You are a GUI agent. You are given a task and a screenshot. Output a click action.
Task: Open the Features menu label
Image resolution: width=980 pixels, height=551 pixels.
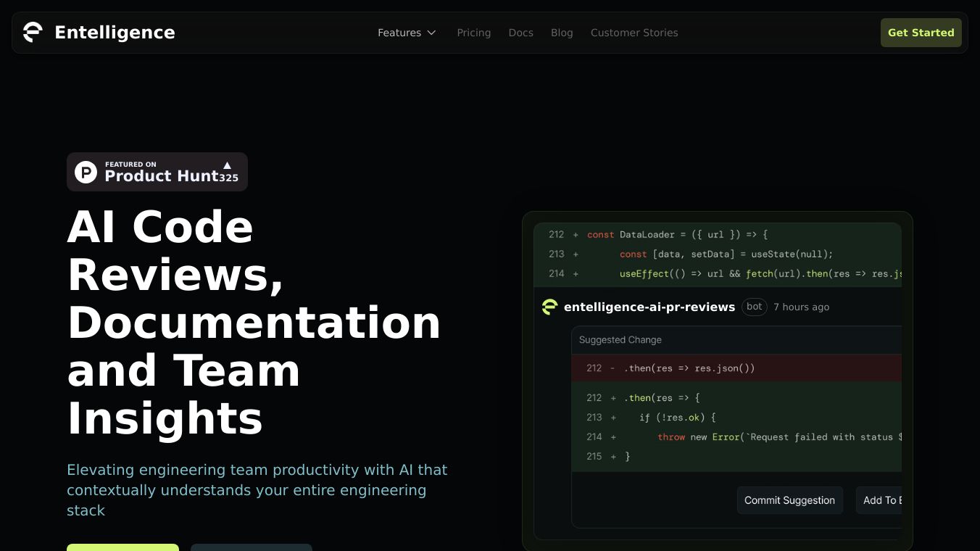[x=399, y=33]
